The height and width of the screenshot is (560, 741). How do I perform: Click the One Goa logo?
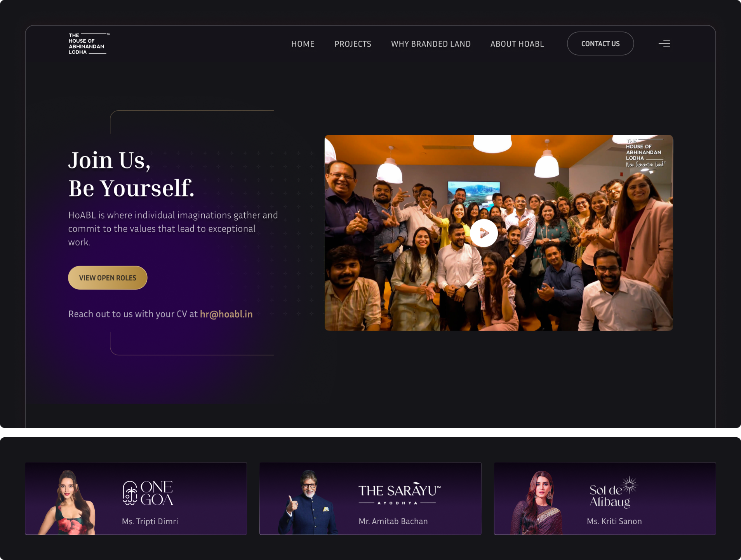(148, 493)
